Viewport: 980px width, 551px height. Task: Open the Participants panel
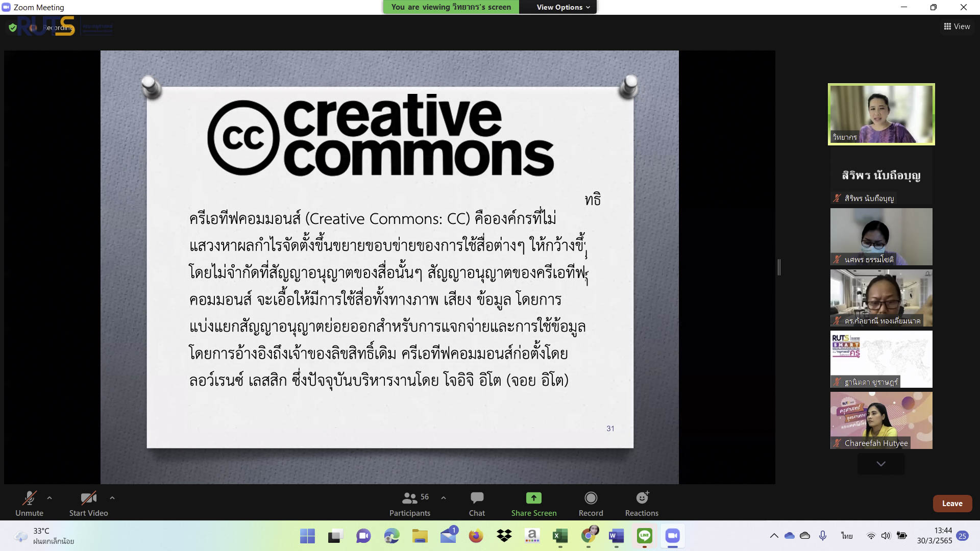pos(410,503)
